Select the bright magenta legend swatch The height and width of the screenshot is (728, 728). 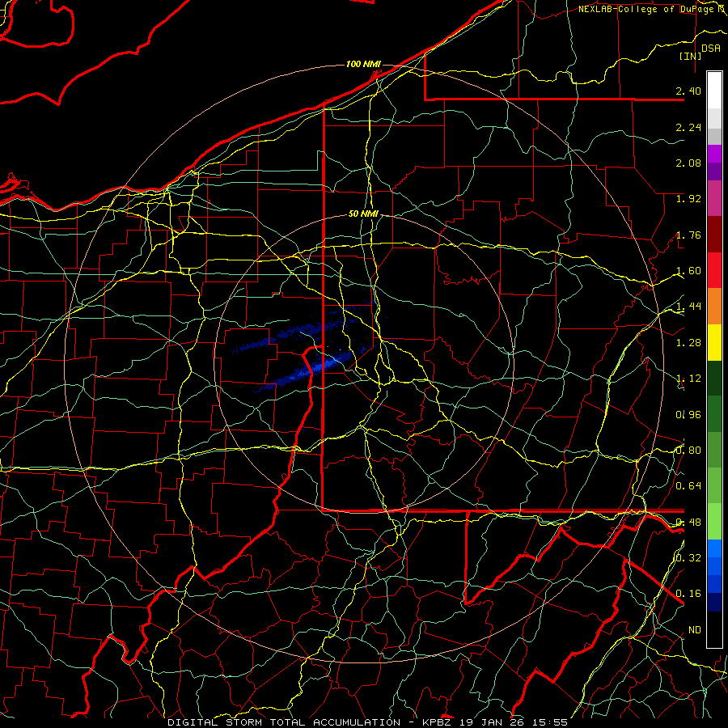(x=714, y=154)
